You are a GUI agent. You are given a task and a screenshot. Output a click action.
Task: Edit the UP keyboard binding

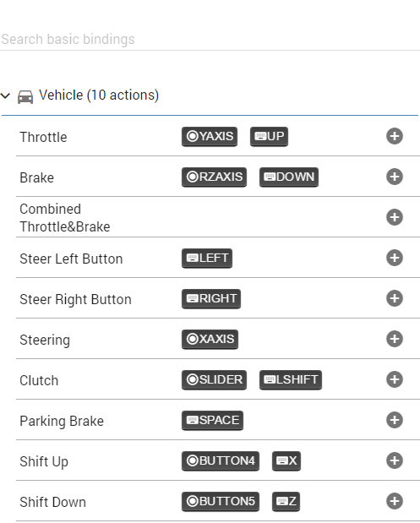269,136
